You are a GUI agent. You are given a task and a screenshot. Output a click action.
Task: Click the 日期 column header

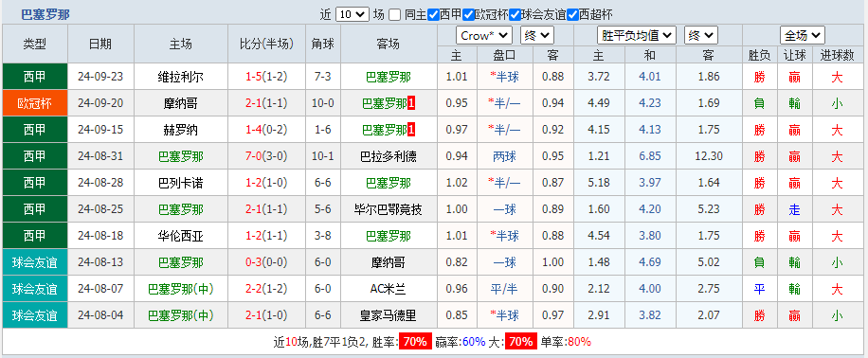coord(100,44)
